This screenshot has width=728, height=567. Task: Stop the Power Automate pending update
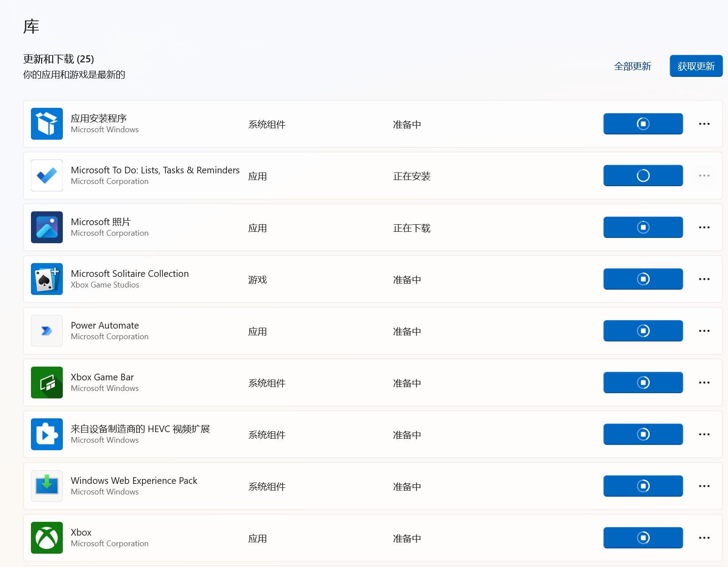pyautogui.click(x=643, y=331)
